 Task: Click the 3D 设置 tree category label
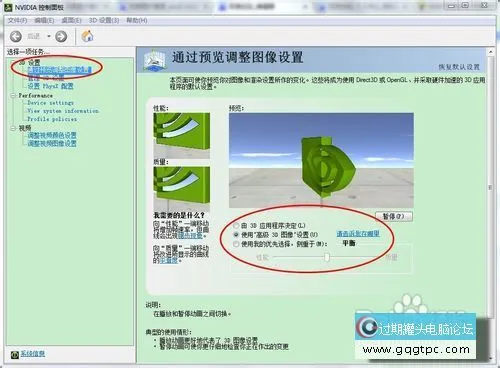[x=29, y=62]
